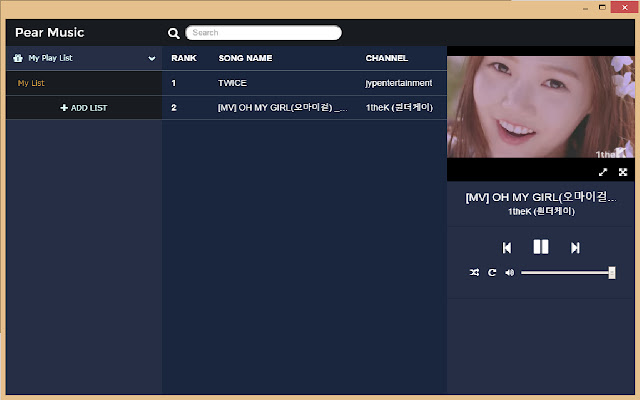
Task: Close the Pear Music window
Action: [624, 7]
